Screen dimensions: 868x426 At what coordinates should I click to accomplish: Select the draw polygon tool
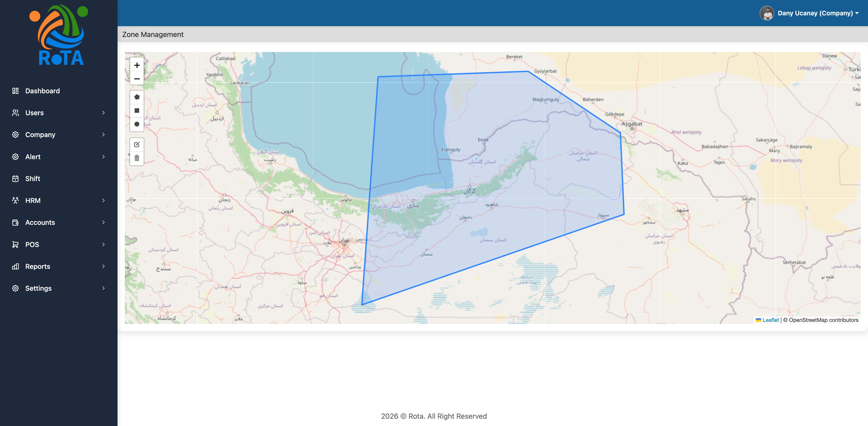pos(137,97)
